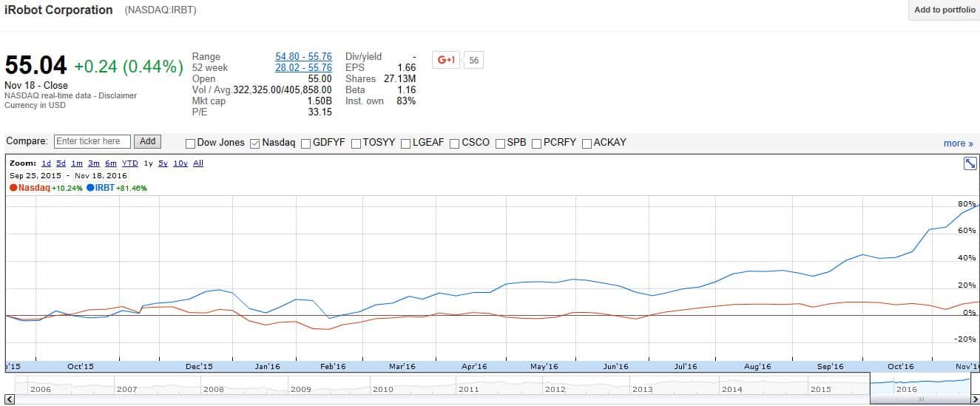The image size is (980, 406).
Task: Click the Inst. own 83% value
Action: point(406,101)
